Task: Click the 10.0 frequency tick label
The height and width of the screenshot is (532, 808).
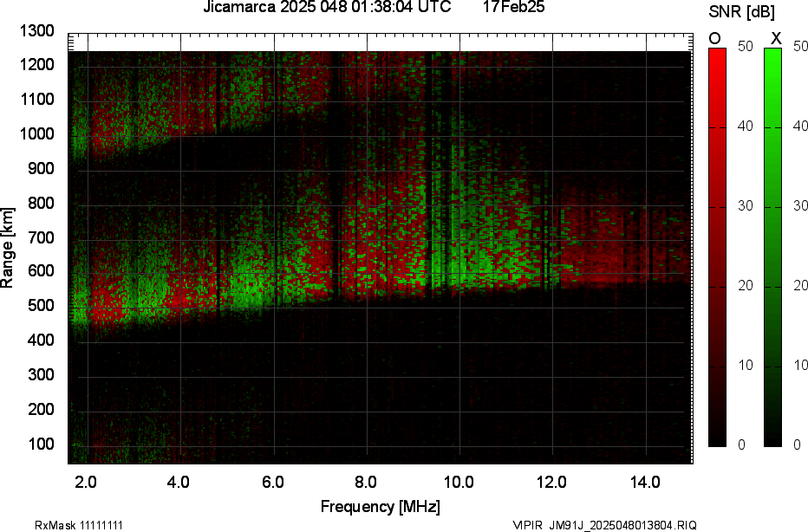Action: tap(459, 483)
